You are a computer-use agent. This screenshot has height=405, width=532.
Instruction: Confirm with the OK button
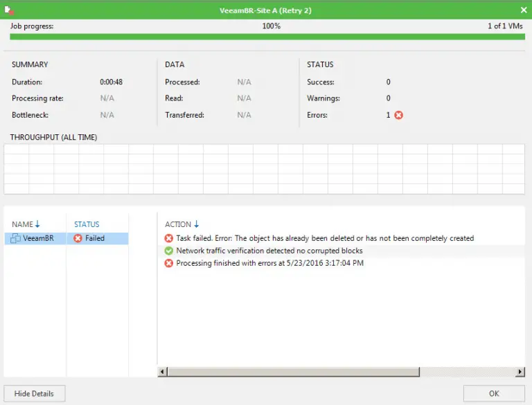pos(494,393)
